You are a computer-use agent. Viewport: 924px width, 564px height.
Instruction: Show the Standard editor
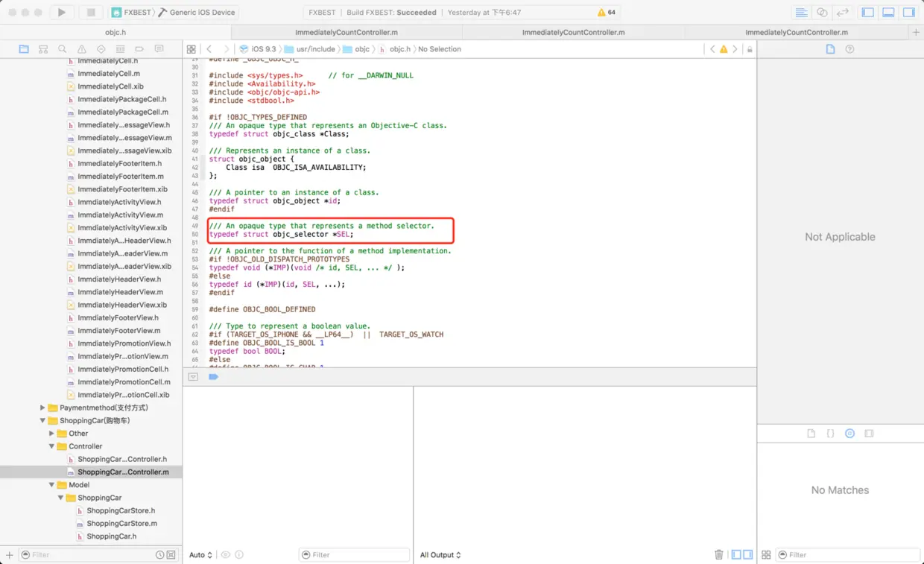[801, 13]
